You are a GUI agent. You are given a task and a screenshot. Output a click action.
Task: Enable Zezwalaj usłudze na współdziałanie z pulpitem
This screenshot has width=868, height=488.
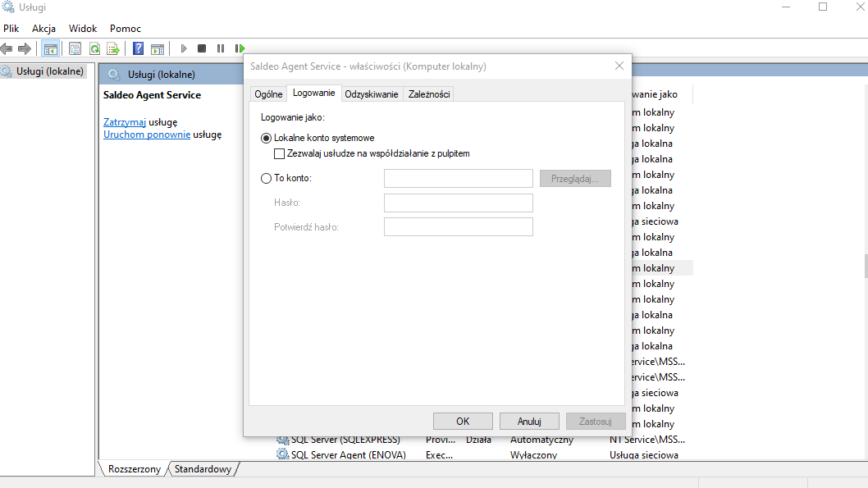pos(280,154)
